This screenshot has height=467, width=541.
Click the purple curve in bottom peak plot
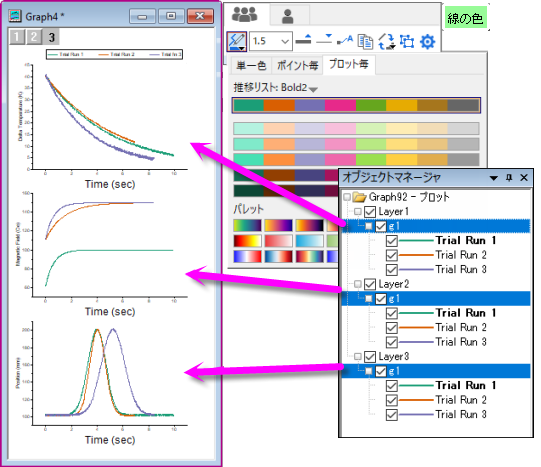[x=113, y=330]
